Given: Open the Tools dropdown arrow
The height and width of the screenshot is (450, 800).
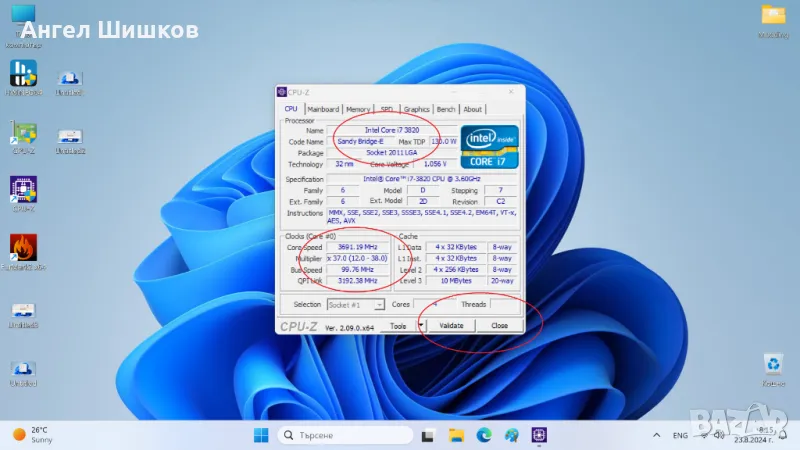Looking at the screenshot, I should click(421, 326).
